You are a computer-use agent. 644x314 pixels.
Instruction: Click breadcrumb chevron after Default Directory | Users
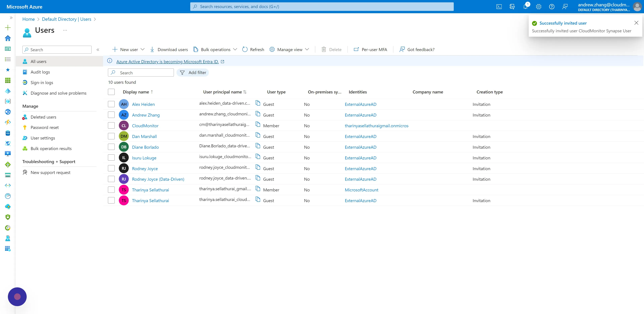[95, 19]
